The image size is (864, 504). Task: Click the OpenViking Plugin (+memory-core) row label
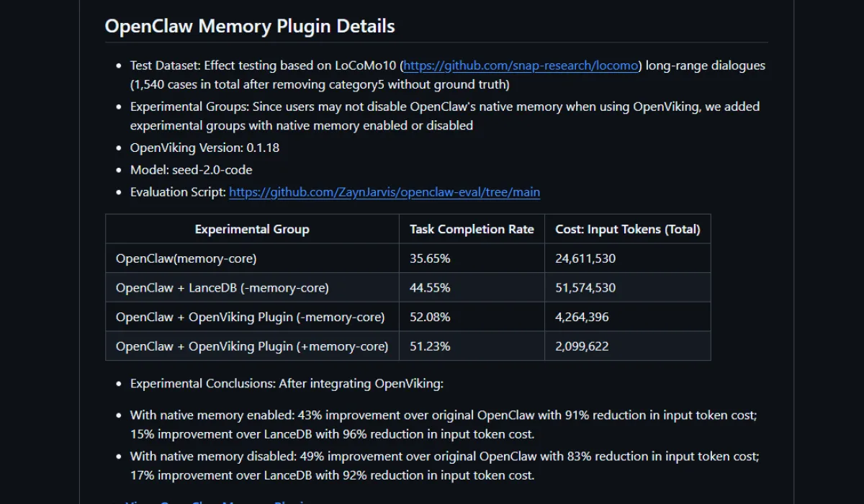tap(252, 346)
